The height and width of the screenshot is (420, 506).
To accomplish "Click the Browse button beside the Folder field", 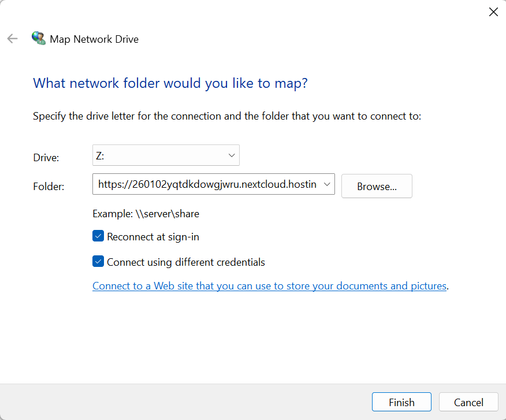I will 377,185.
